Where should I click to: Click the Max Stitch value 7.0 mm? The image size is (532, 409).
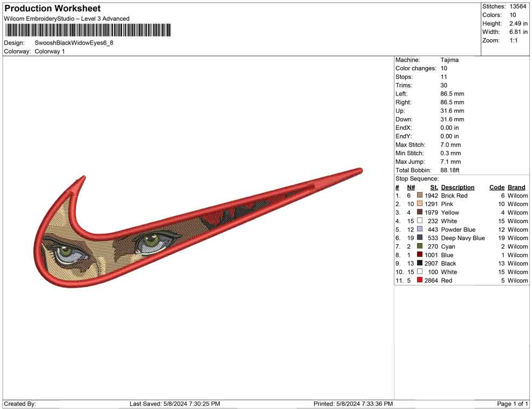tap(450, 145)
